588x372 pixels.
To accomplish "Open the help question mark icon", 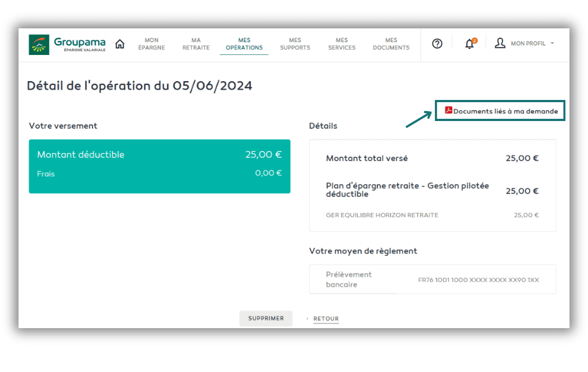I will (x=437, y=44).
